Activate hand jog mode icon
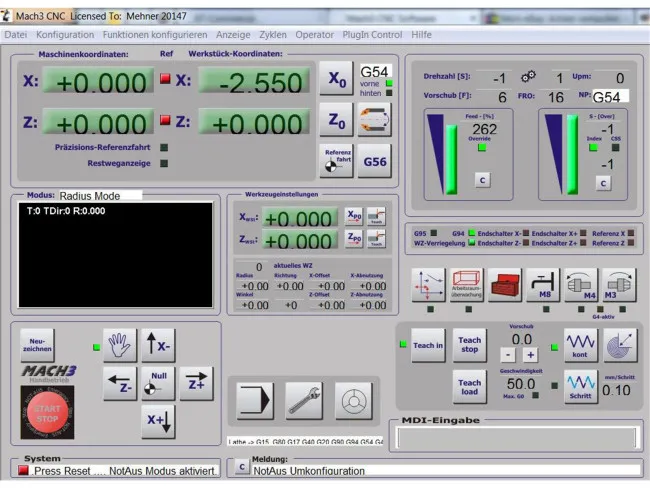 pyautogui.click(x=120, y=345)
